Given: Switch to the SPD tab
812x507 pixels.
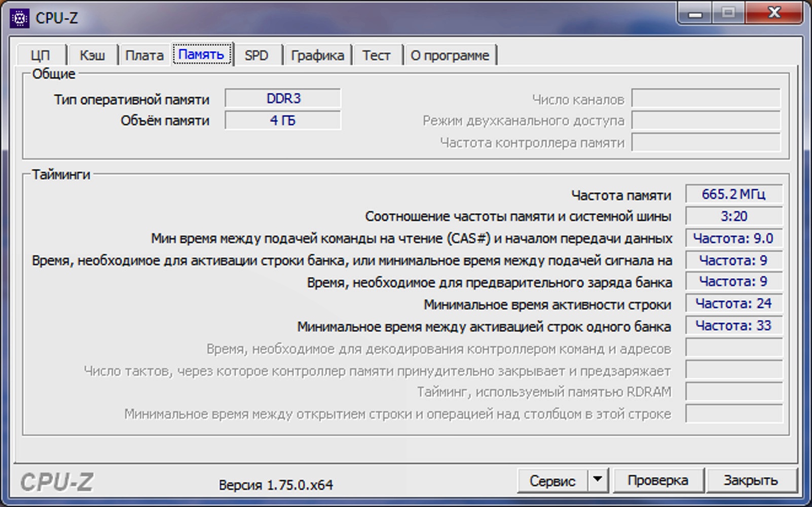Looking at the screenshot, I should [x=256, y=55].
